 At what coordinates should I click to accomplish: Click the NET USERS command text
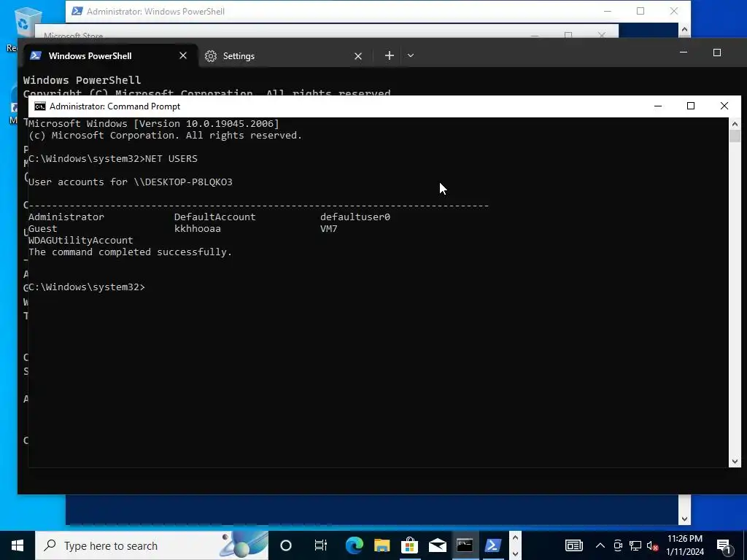171,158
